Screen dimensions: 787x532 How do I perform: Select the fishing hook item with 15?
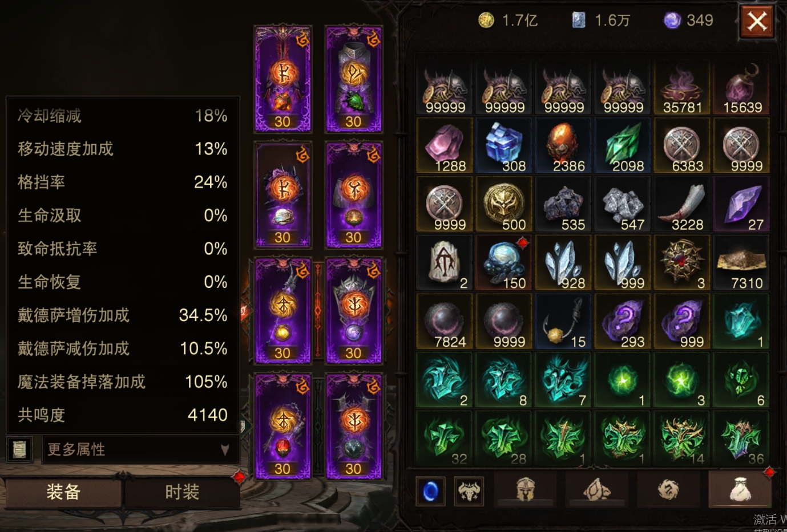click(x=563, y=322)
